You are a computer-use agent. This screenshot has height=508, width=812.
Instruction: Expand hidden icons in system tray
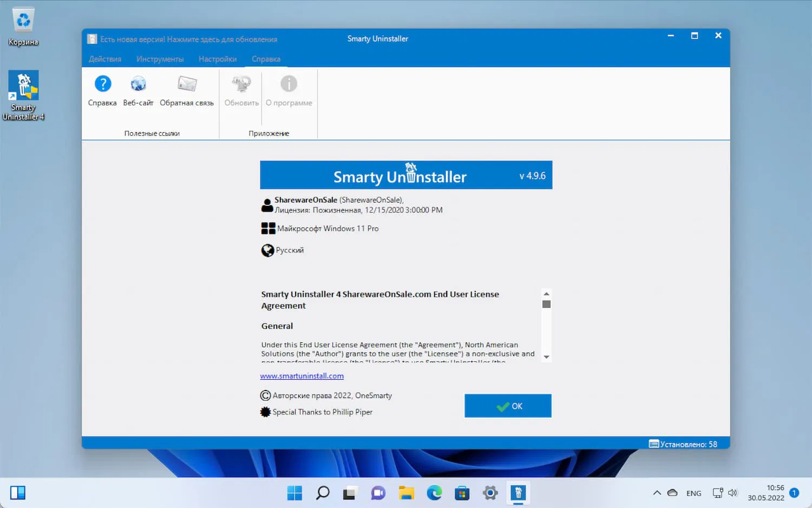pos(657,493)
